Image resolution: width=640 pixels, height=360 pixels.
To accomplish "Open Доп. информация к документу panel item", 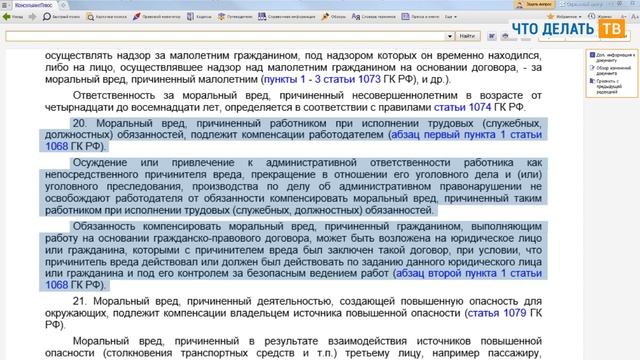I will (612, 57).
